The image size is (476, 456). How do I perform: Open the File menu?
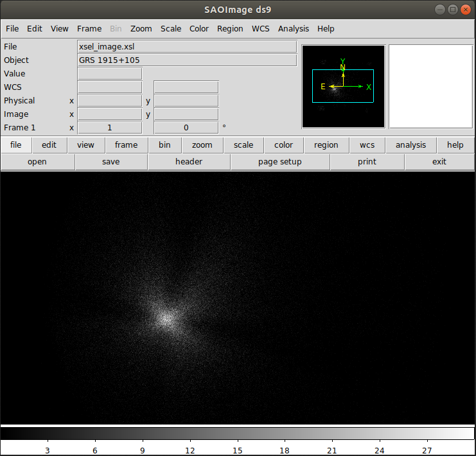click(12, 28)
